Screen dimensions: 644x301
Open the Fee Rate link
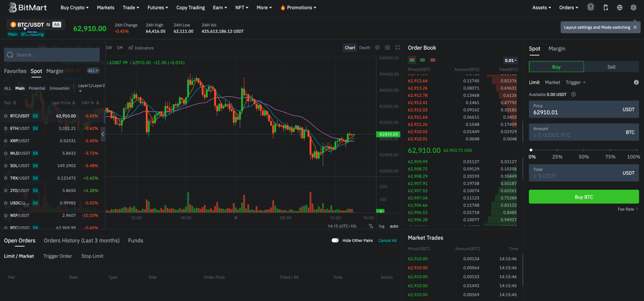click(628, 209)
